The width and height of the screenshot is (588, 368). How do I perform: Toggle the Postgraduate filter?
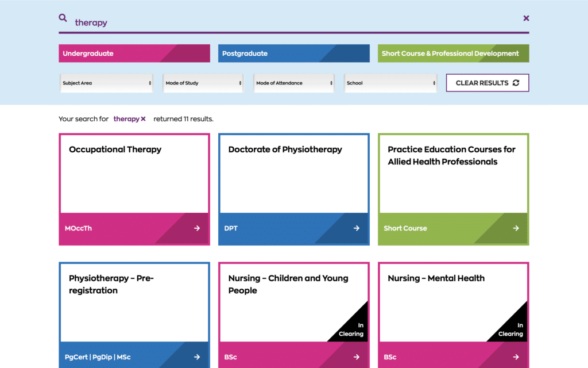[x=293, y=53]
